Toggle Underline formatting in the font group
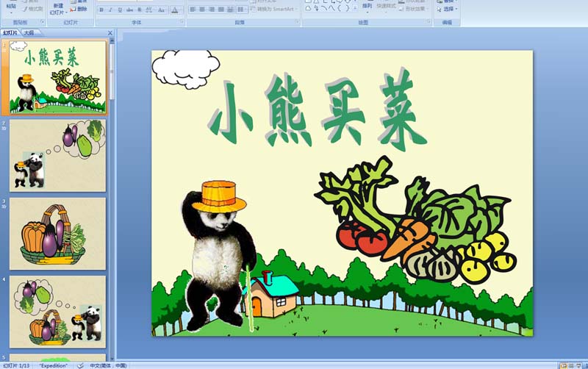 pos(120,10)
